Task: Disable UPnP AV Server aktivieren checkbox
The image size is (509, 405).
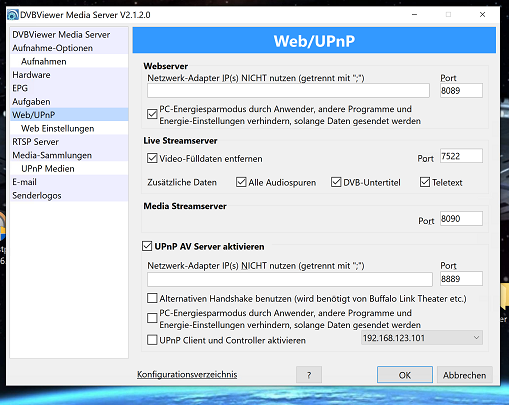Action: pos(147,246)
